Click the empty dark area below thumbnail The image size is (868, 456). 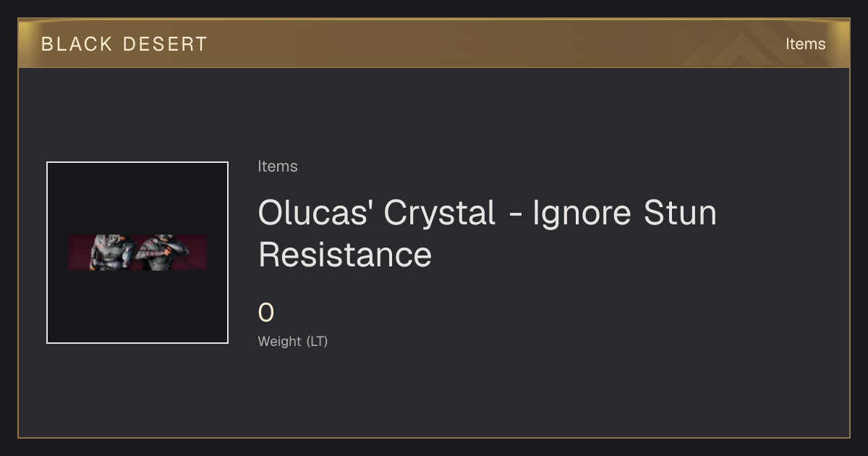pyautogui.click(x=137, y=391)
